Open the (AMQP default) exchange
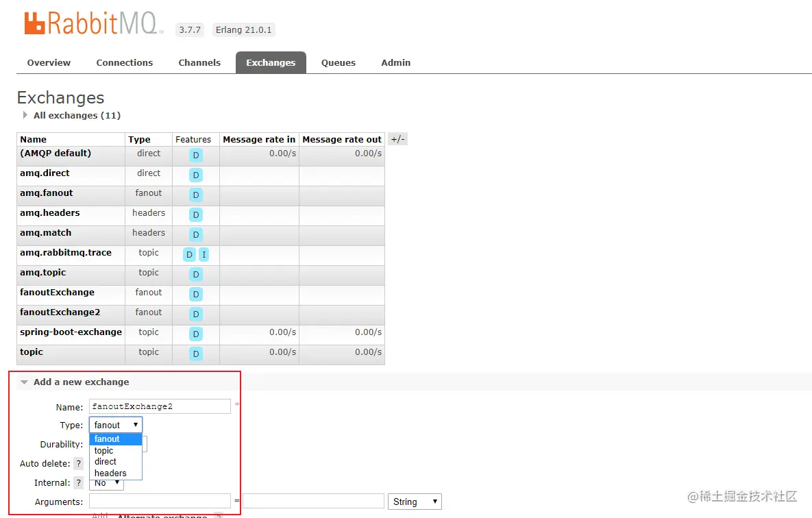 click(x=56, y=153)
